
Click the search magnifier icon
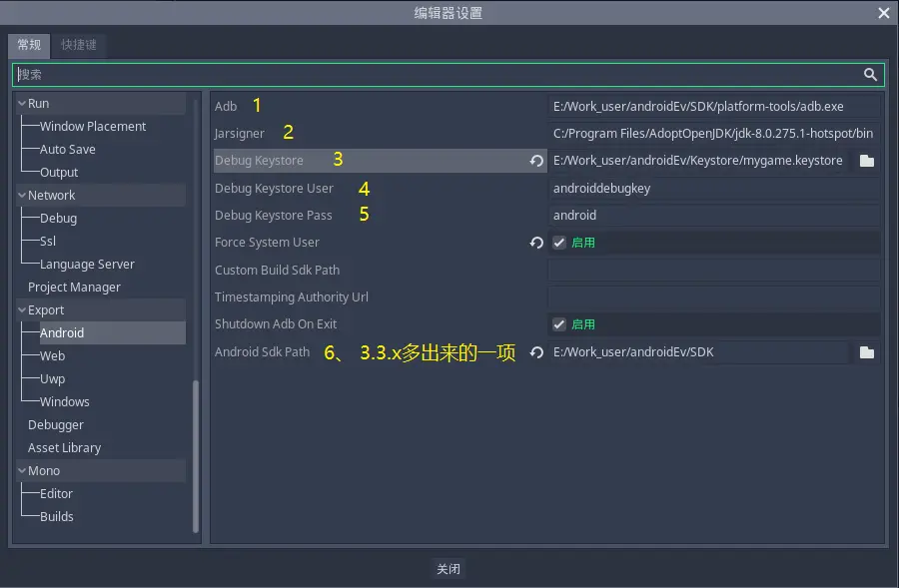(x=870, y=75)
